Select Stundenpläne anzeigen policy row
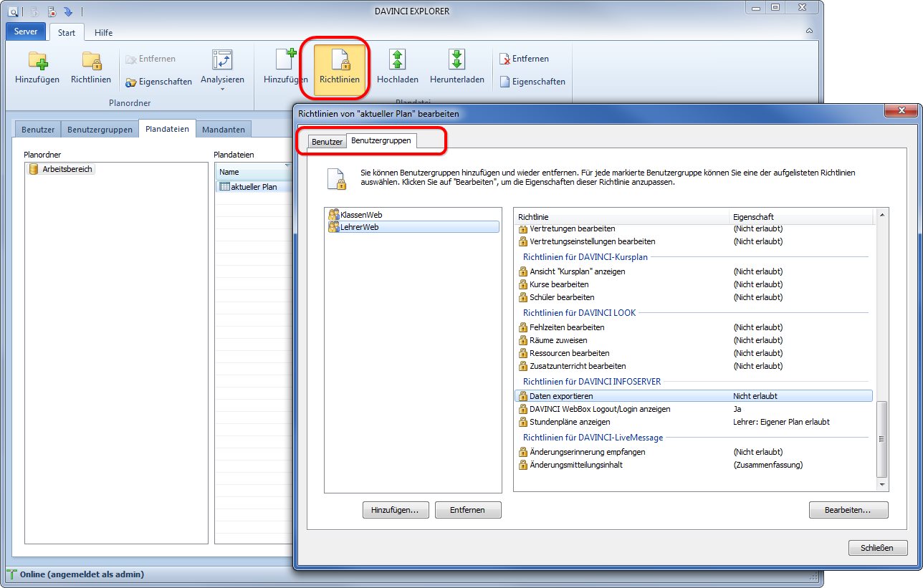The width and height of the screenshot is (923, 588). coord(570,422)
